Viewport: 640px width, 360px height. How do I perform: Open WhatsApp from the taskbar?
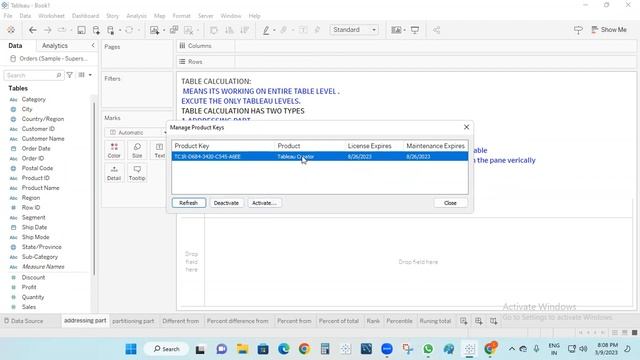428,349
